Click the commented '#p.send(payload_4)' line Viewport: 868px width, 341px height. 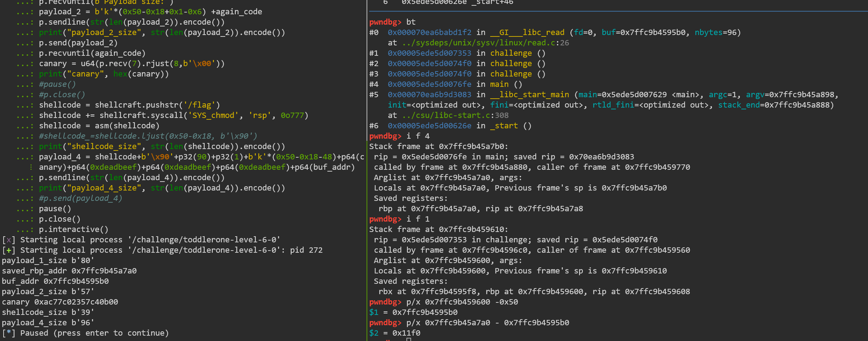[x=81, y=198]
